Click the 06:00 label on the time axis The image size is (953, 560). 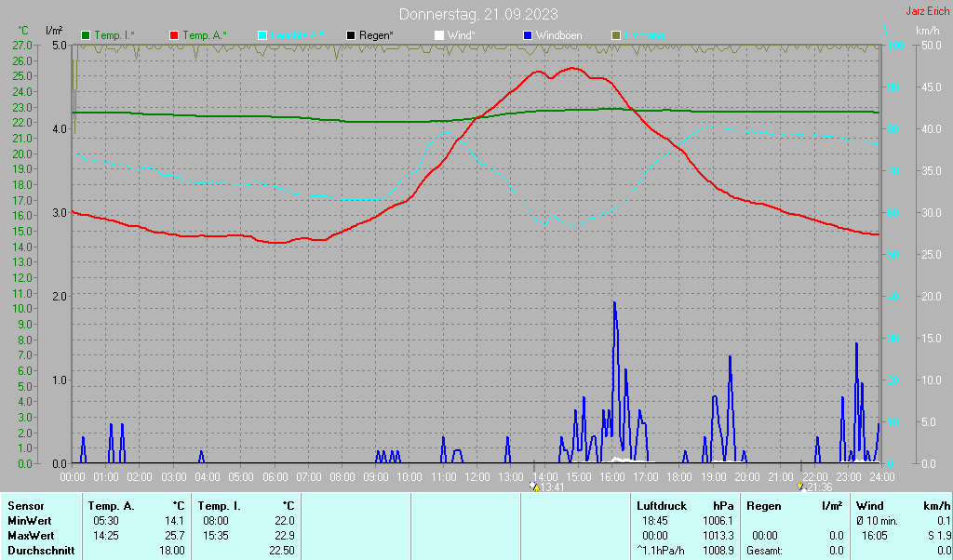275,477
